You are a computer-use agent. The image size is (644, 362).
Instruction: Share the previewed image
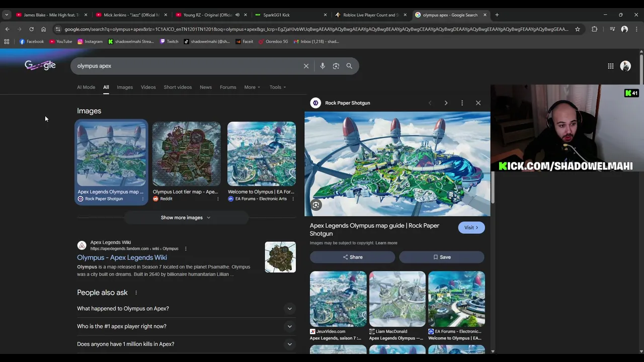[x=352, y=257]
